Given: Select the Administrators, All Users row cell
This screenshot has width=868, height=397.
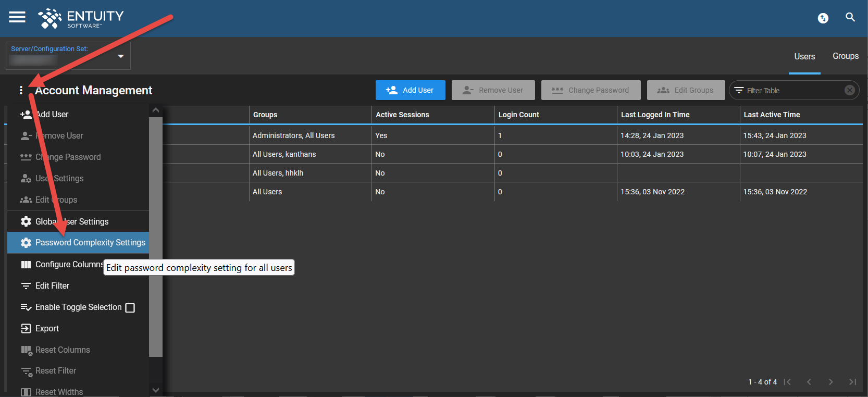Looking at the screenshot, I should [x=310, y=135].
